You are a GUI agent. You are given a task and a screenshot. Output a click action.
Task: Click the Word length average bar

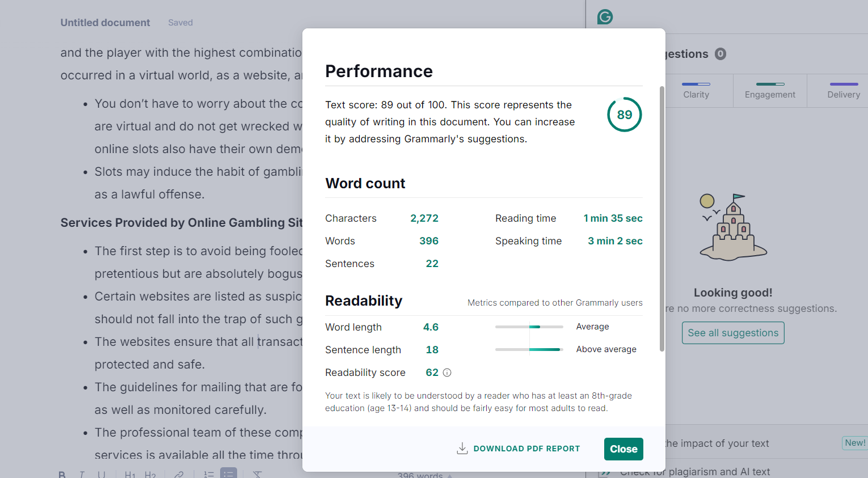(529, 327)
